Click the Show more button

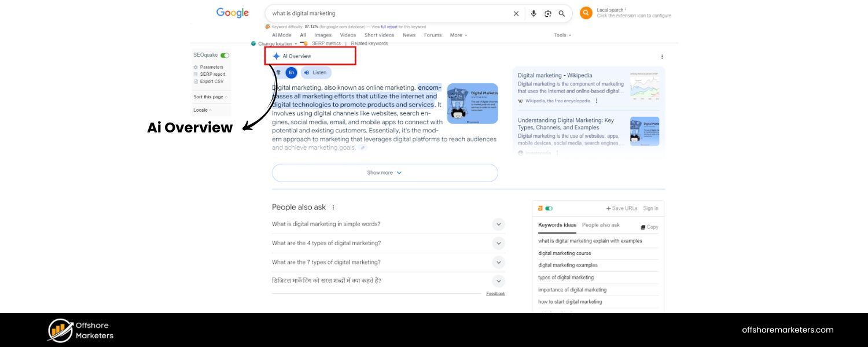coord(384,173)
